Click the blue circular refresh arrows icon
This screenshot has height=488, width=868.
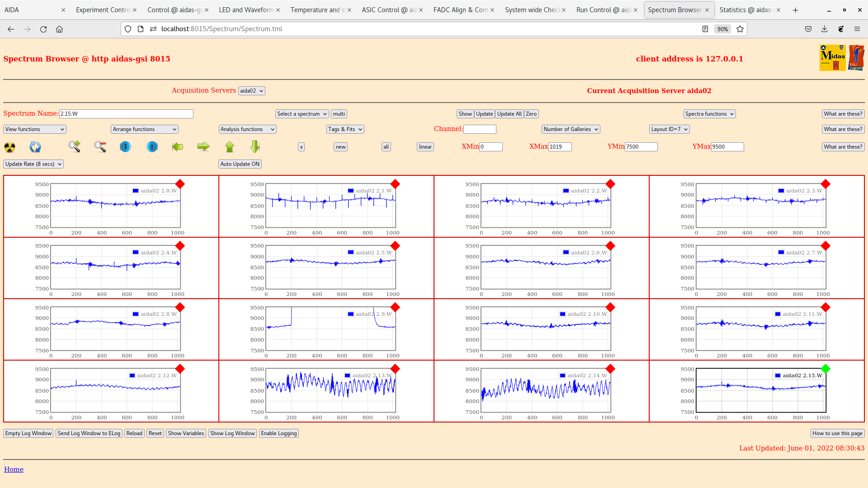point(35,147)
